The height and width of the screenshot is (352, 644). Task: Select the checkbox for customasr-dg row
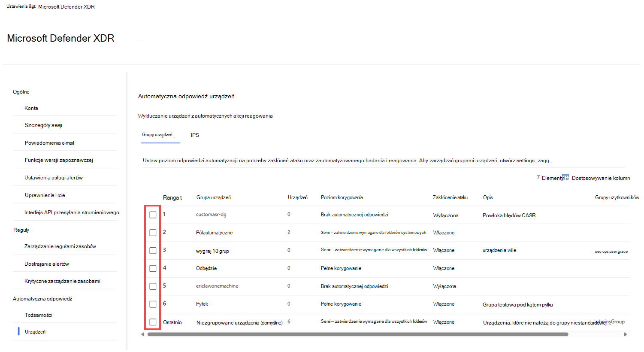(153, 215)
